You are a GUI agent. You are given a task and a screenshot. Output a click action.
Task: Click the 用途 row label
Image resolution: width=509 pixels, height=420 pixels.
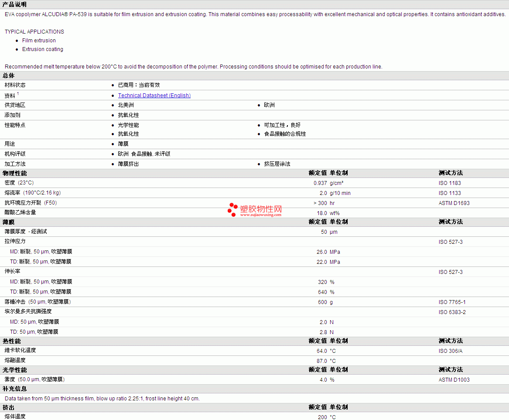[x=10, y=144]
